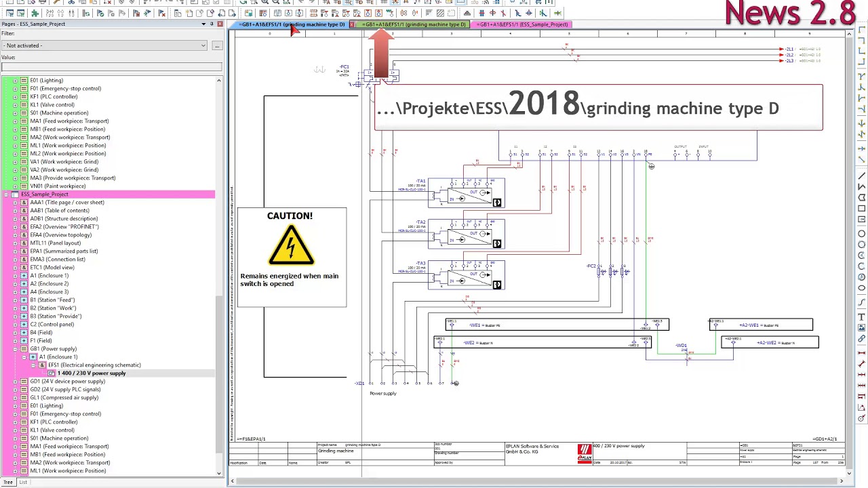Select EFA2 (Overview "PROFINET")

64,226
